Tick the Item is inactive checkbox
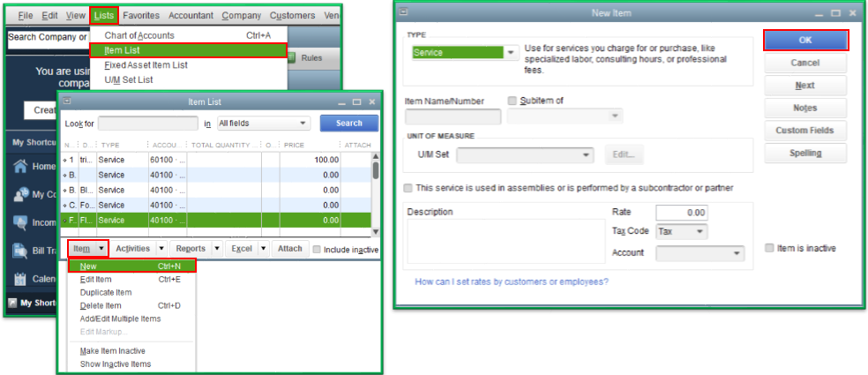Image resolution: width=868 pixels, height=375 pixels. pyautogui.click(x=769, y=248)
